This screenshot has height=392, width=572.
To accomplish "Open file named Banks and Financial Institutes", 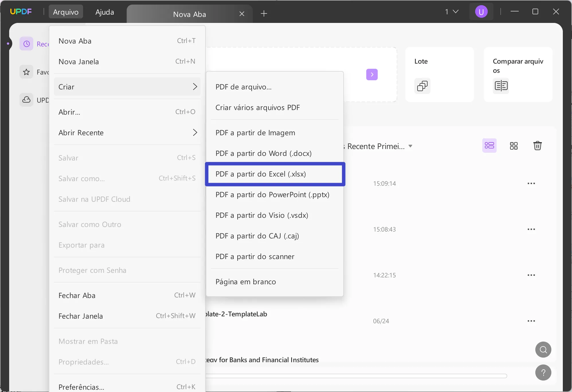I will click(x=262, y=360).
